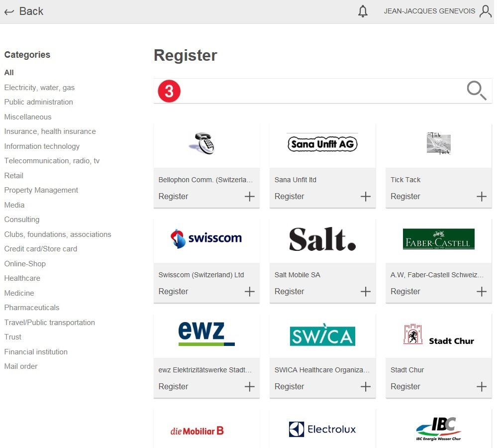Screen dimensions: 497x448
Task: Select Pharmaceuticals category
Action: tap(32, 308)
